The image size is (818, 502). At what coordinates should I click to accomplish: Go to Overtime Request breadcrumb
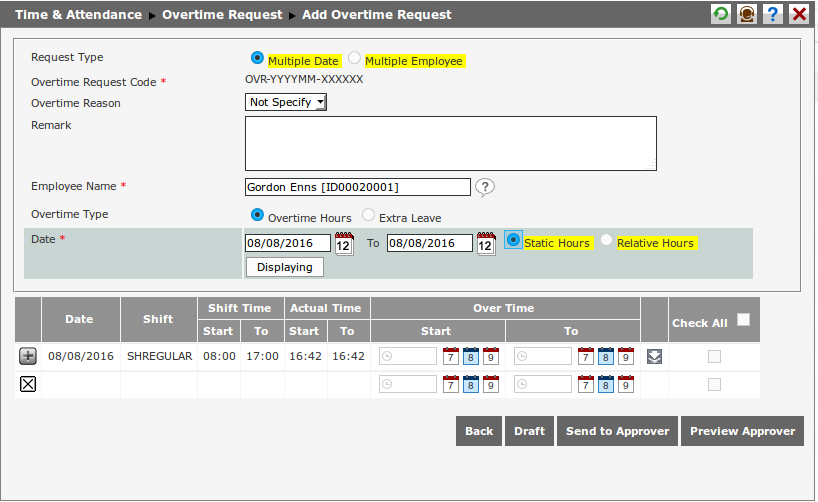(222, 15)
